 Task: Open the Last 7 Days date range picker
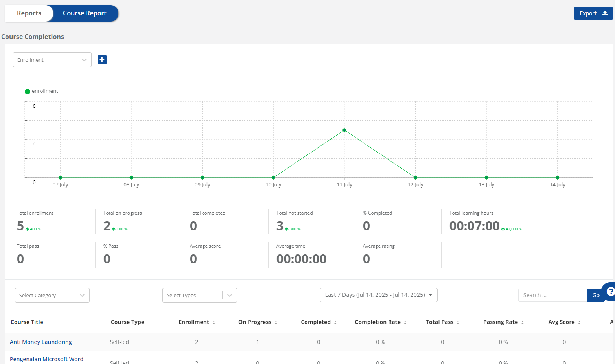point(379,295)
